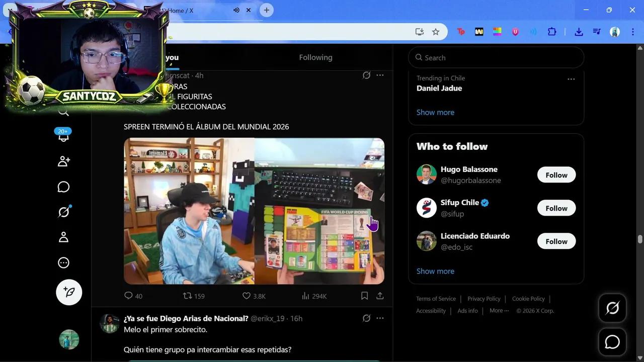Open the Ads info footer link
This screenshot has width=644, height=362.
click(467, 311)
